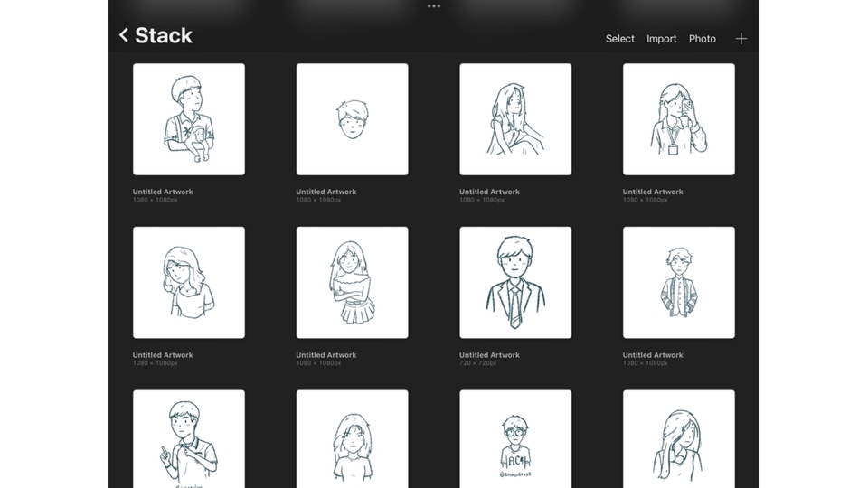Open the Import option
Screen dimensions: 868x488
point(661,39)
